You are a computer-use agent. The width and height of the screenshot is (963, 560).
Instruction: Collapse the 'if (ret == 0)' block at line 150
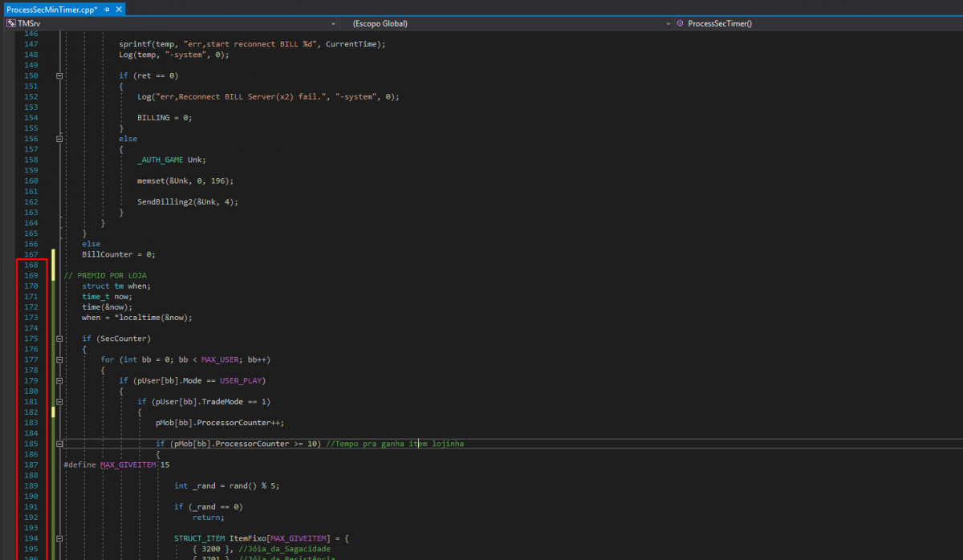click(x=59, y=75)
